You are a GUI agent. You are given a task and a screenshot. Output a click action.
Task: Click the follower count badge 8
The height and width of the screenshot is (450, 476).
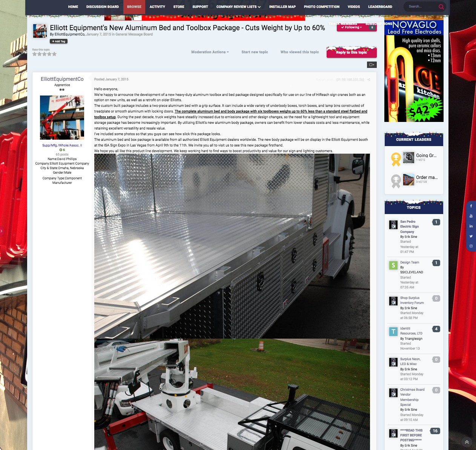[x=372, y=28]
